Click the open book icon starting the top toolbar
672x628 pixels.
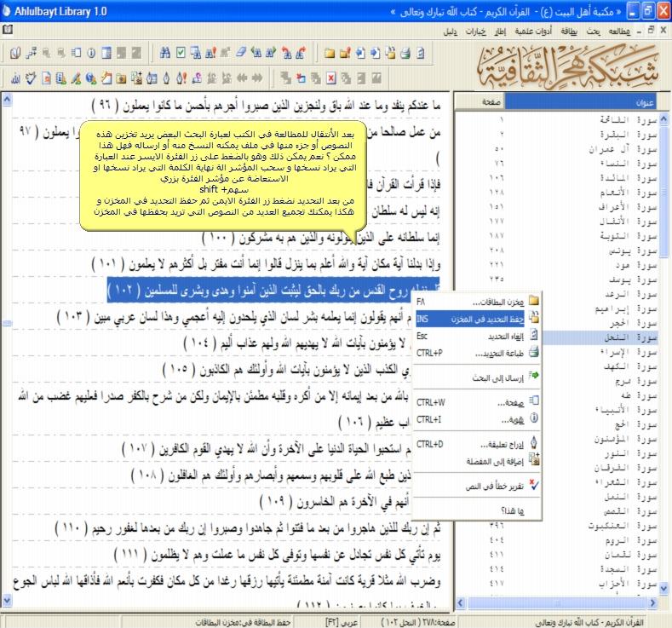tap(15, 53)
